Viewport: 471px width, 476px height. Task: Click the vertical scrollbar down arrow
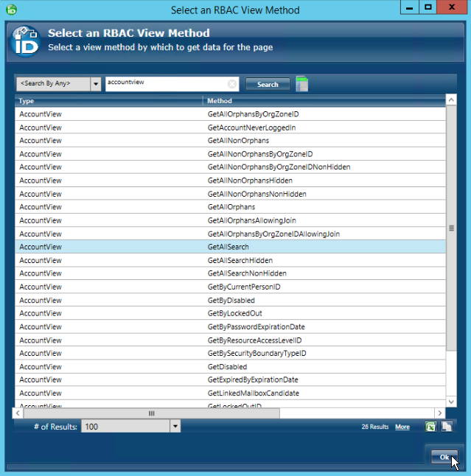point(451,402)
